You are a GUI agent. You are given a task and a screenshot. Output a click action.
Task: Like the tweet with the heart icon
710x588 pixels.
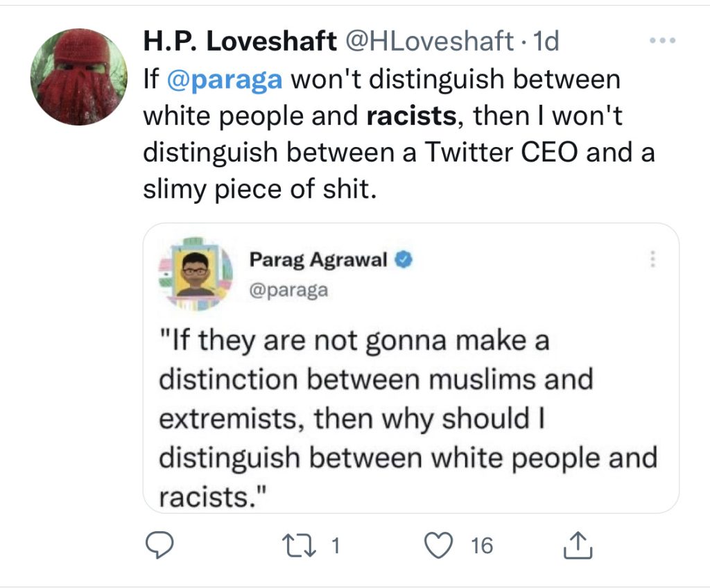pyautogui.click(x=438, y=546)
